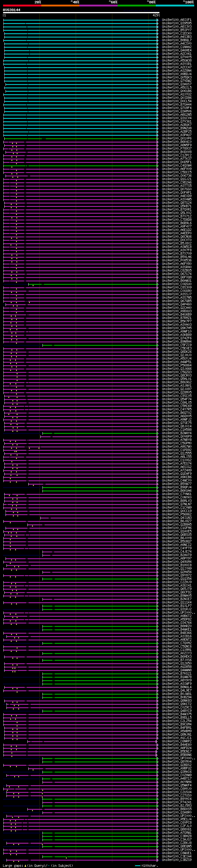The image size is (197, 868).
Task: Click the cyan ~100% identity legend segment
Action: [175, 6]
